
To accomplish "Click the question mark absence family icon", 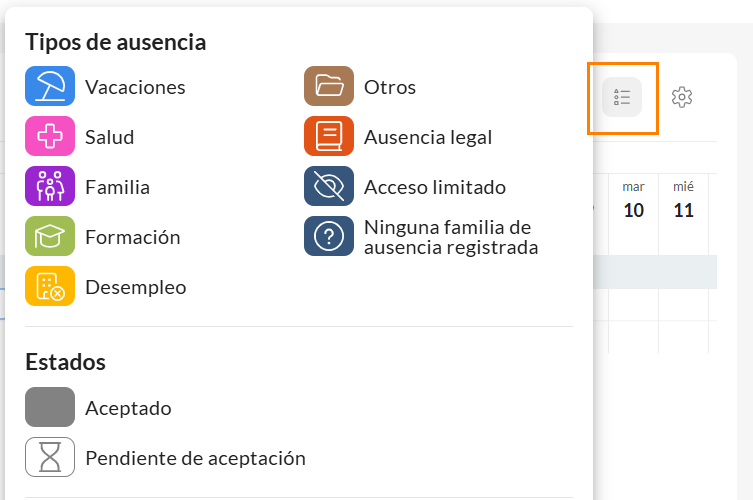I will tap(329, 237).
